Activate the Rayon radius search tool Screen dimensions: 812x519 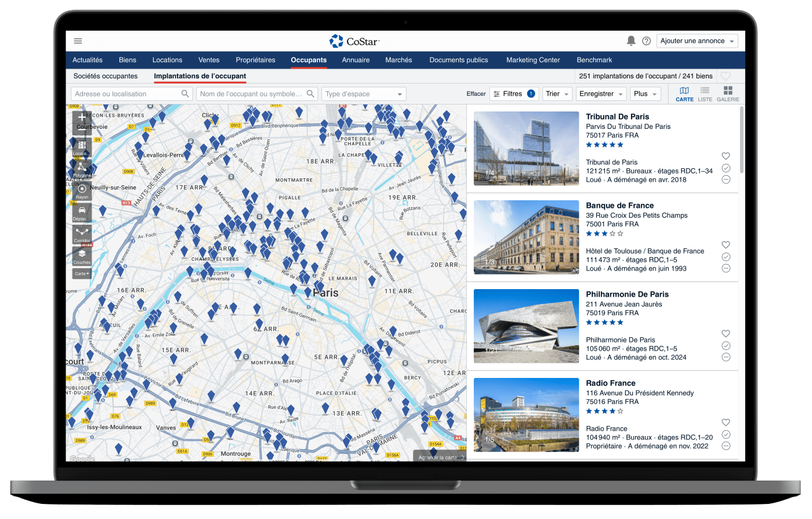pos(82,190)
